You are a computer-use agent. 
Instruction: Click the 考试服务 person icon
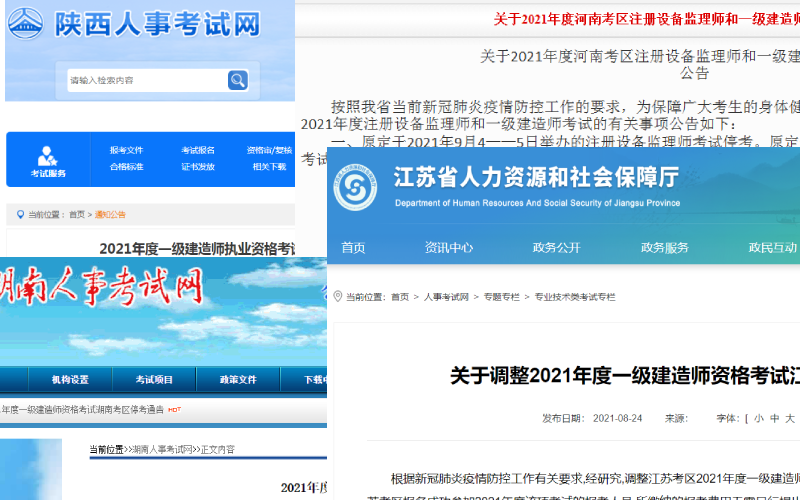pyautogui.click(x=47, y=155)
